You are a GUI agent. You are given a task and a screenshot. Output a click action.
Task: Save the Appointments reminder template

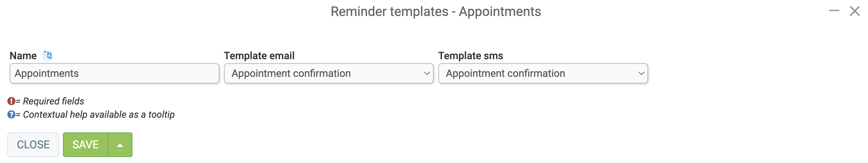86,145
